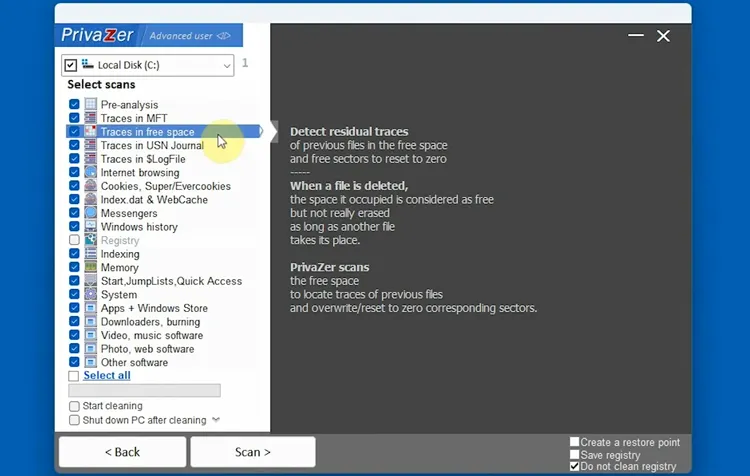Image resolution: width=750 pixels, height=476 pixels.
Task: Enable Shut down PC after cleaning
Action: coord(74,420)
